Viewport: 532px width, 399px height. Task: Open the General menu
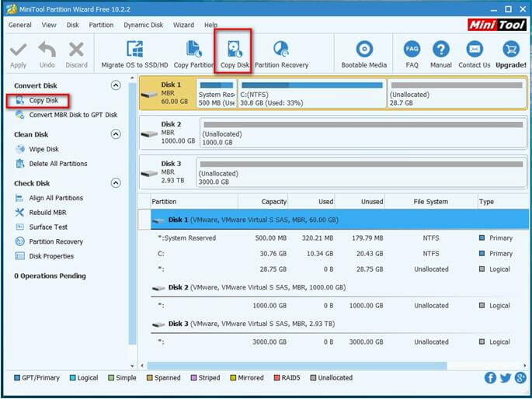20,25
